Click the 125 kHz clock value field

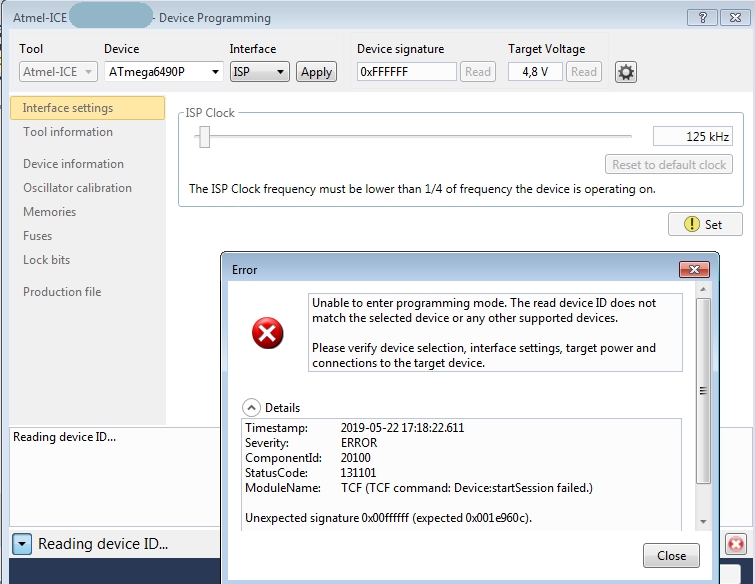pos(692,137)
